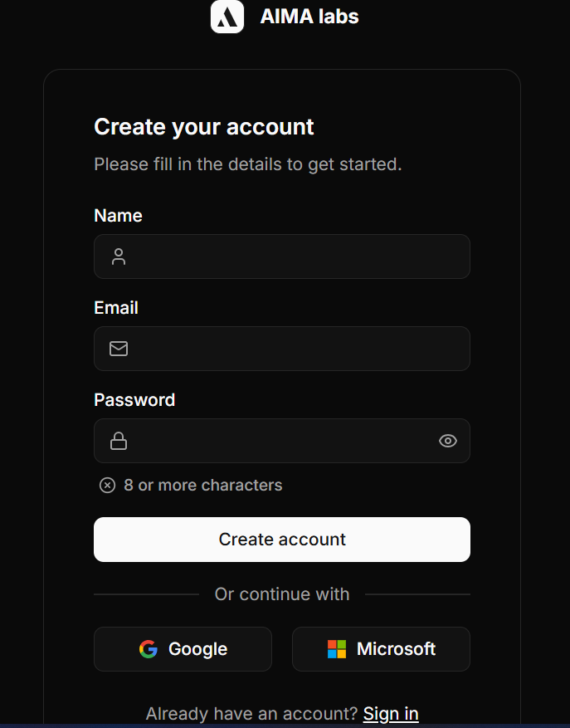Click the person icon in Name field
This screenshot has width=570, height=728.
click(118, 257)
